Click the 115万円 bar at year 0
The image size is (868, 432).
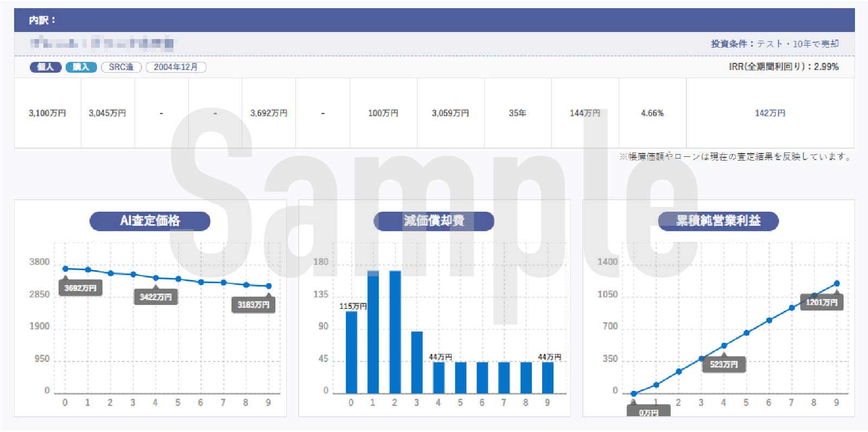[x=351, y=352]
